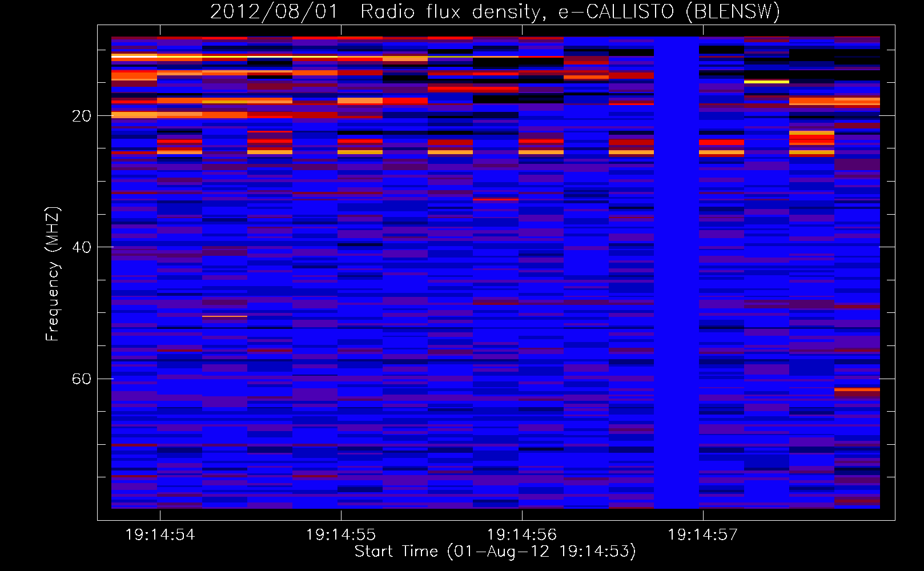924x571 pixels.
Task: Select the 19:14:57 time tick label
Action: tap(703, 535)
